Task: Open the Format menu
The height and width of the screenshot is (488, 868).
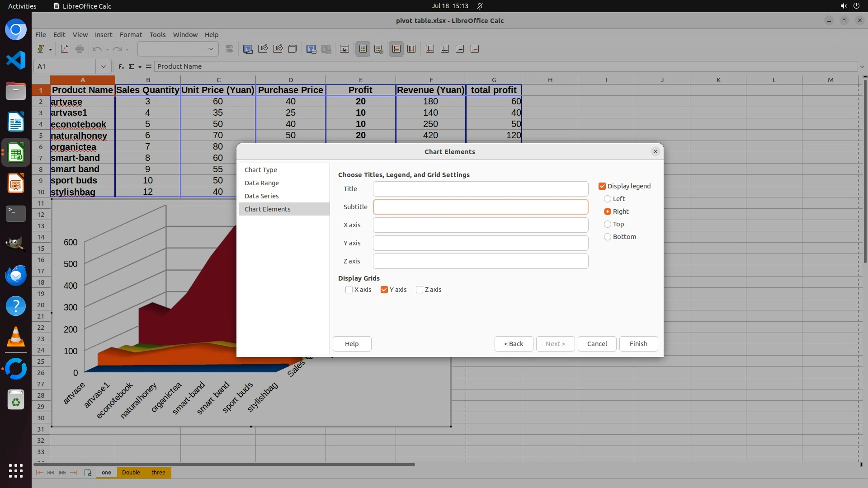Action: click(x=131, y=35)
